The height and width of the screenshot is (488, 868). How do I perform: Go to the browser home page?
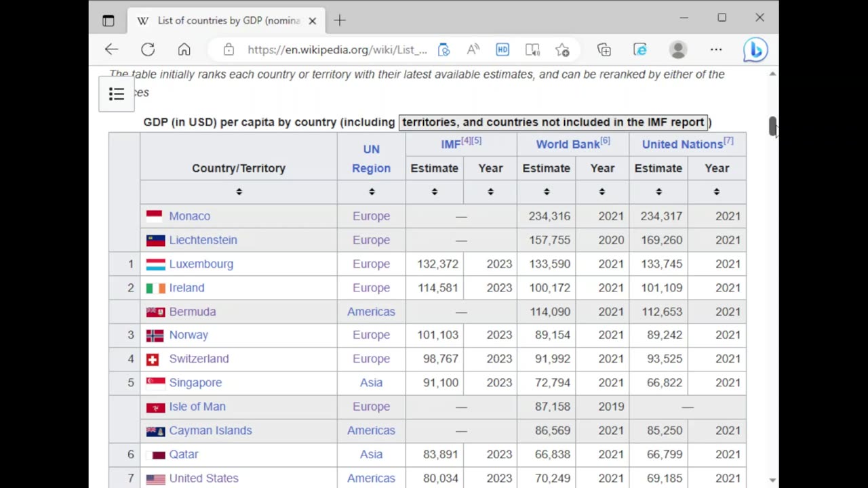[x=184, y=49]
